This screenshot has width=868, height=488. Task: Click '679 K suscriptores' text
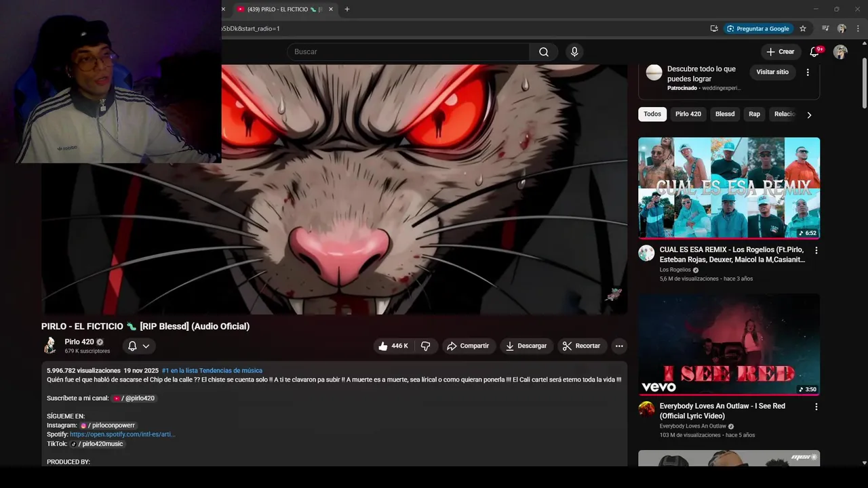87,352
